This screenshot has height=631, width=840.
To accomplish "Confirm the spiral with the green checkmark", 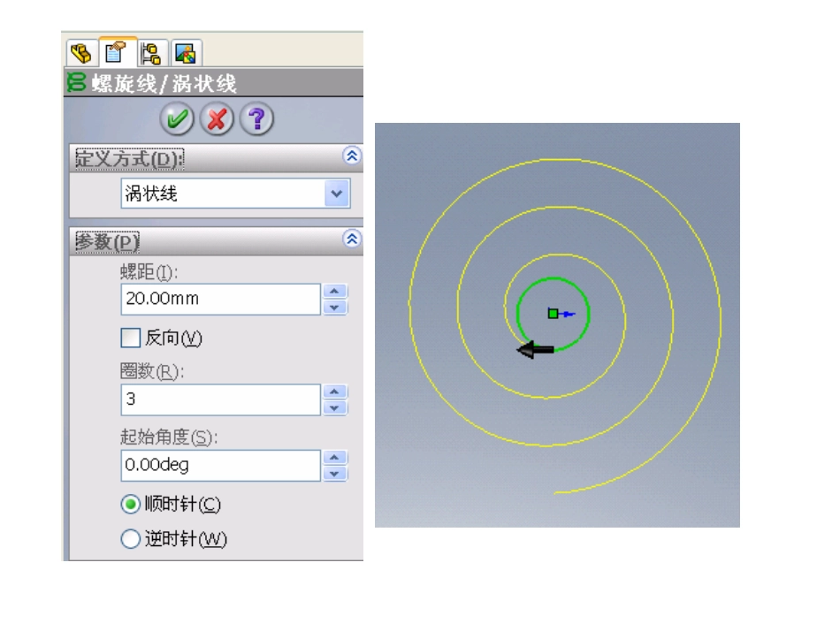I will point(177,118).
